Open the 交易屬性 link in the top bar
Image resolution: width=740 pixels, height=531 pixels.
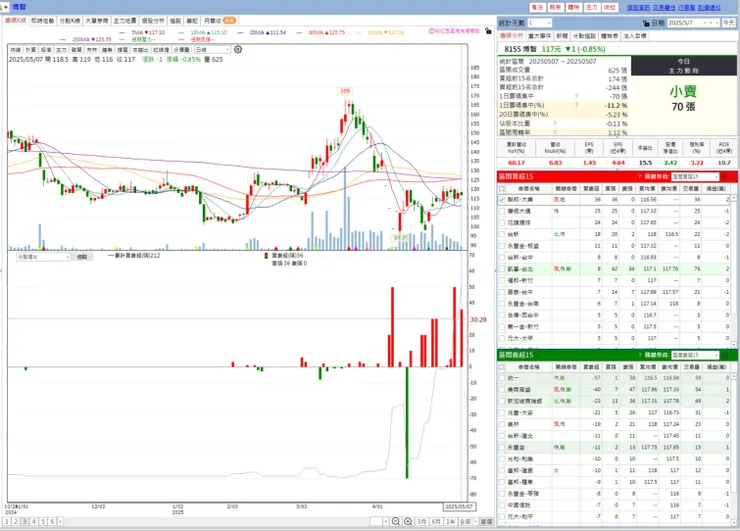coord(664,8)
